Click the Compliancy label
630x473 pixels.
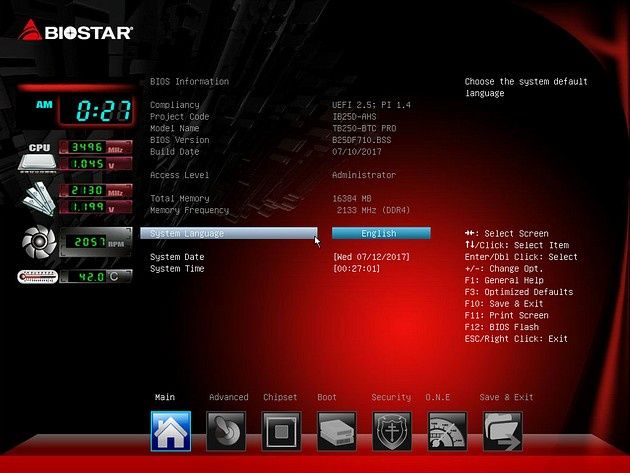click(175, 105)
